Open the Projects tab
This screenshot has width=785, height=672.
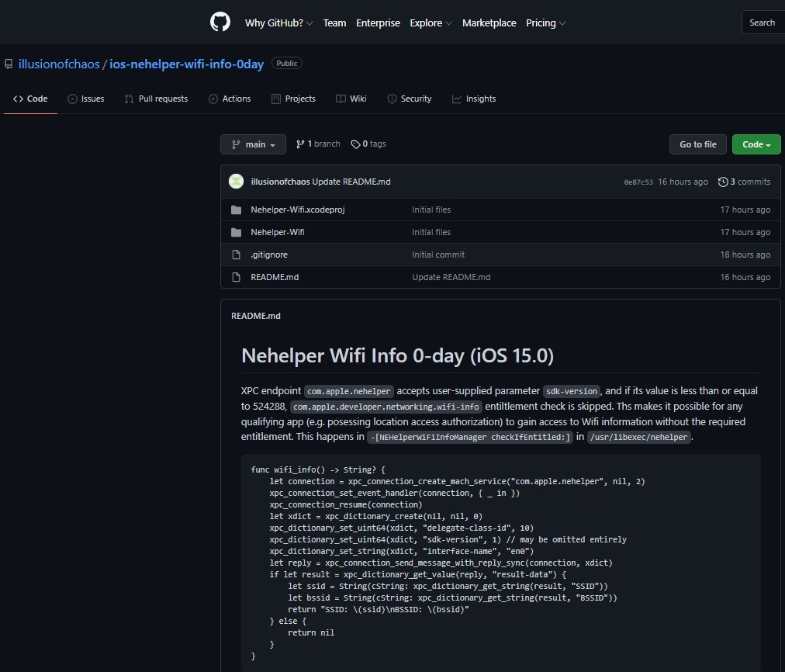pos(293,99)
